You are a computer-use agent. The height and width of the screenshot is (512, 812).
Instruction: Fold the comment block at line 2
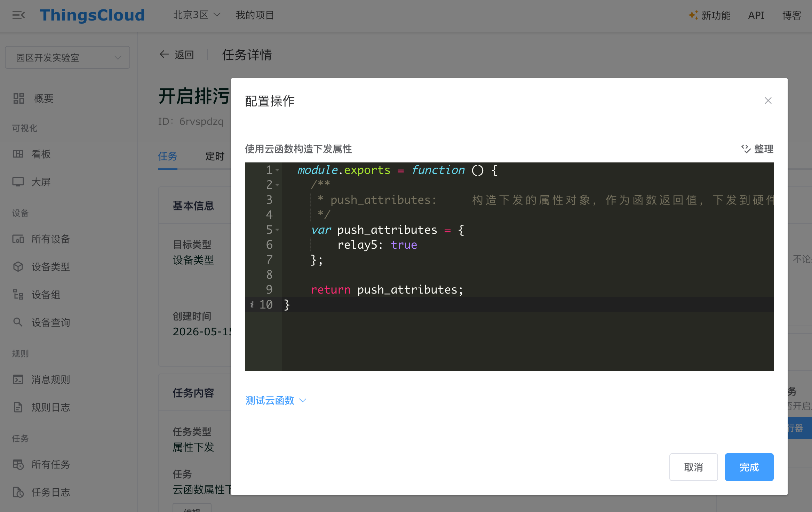[x=277, y=185]
